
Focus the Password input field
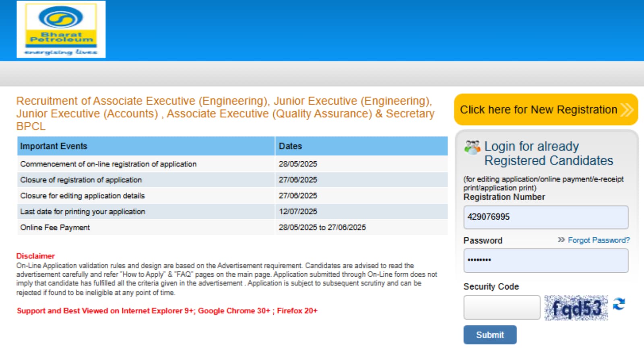546,260
